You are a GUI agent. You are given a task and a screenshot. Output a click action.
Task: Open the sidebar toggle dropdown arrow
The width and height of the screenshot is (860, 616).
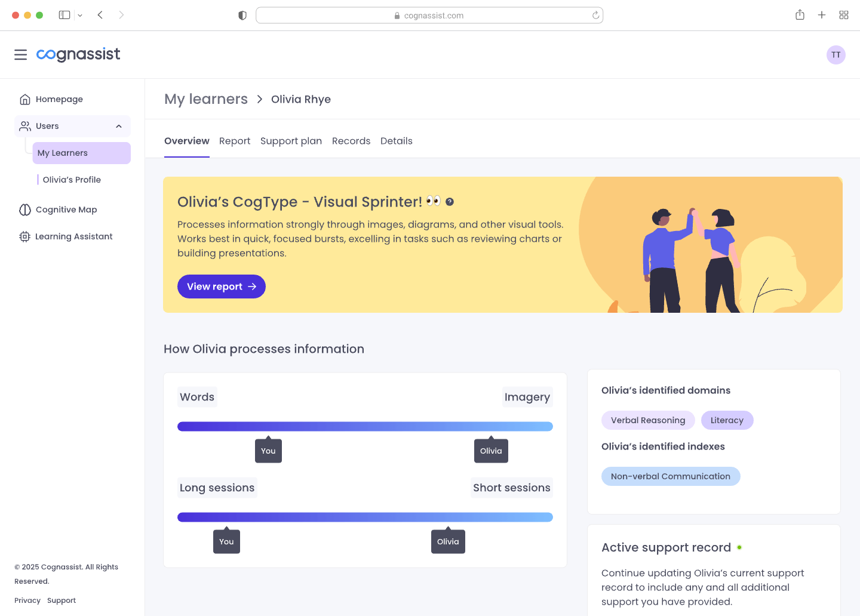[80, 16]
